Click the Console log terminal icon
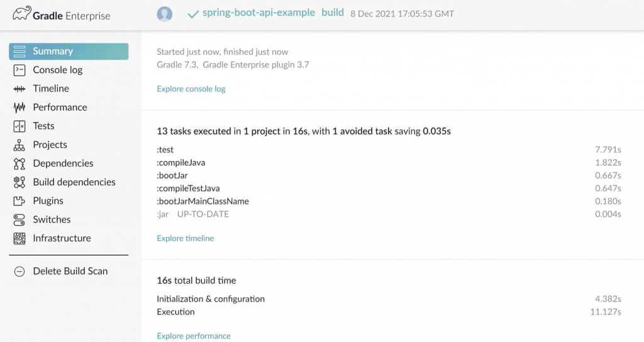Image resolution: width=644 pixels, height=342 pixels. (19, 70)
